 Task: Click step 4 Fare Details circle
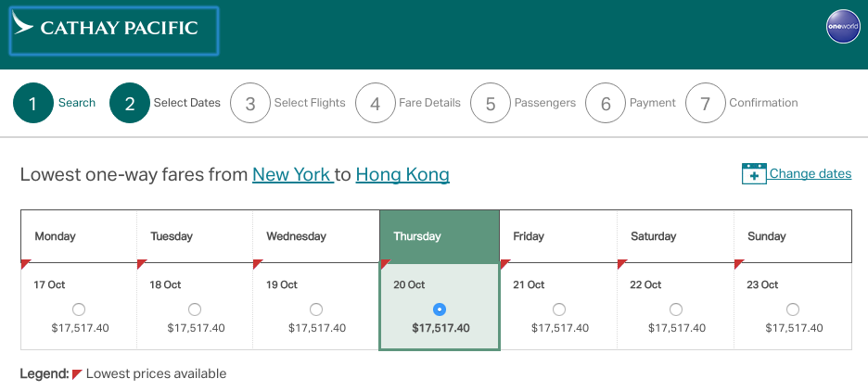(x=376, y=103)
